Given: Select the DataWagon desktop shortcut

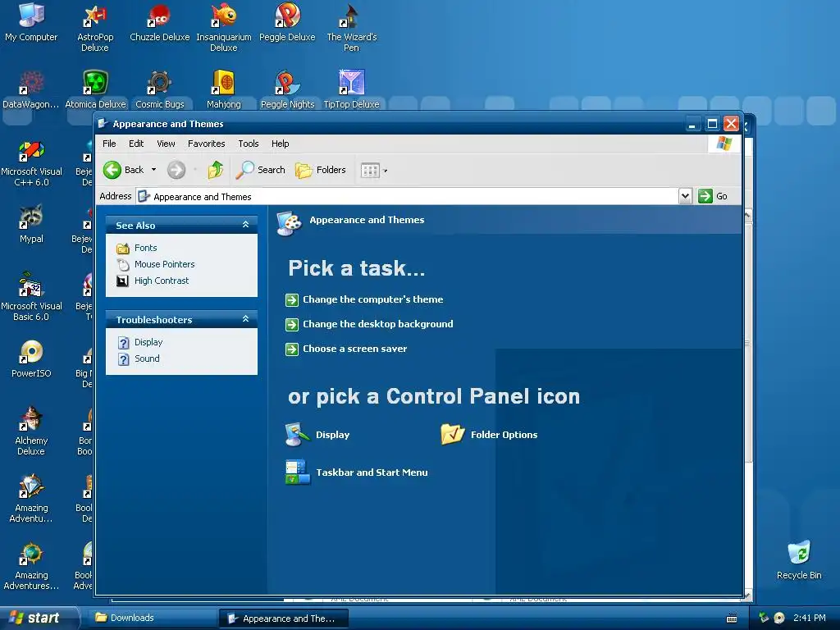Looking at the screenshot, I should (x=31, y=89).
